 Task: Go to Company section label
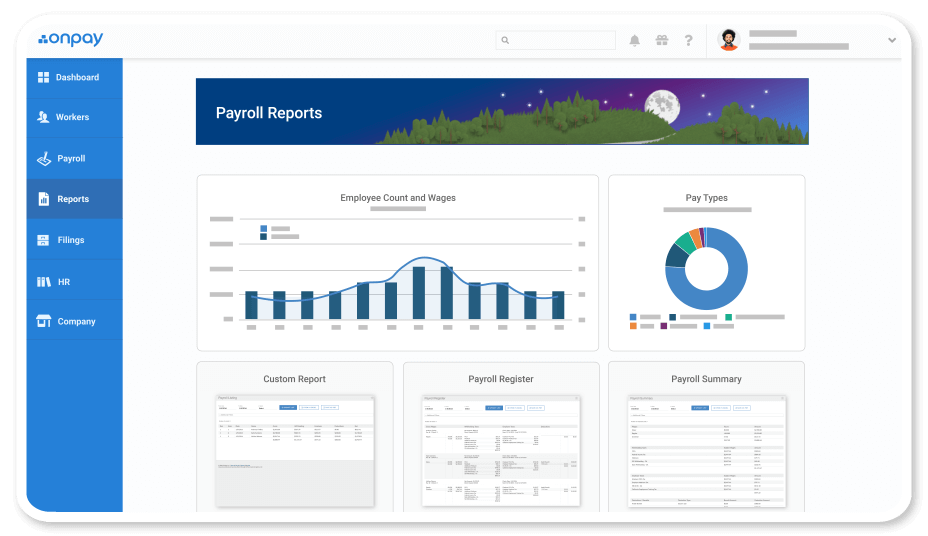pyautogui.click(x=76, y=321)
